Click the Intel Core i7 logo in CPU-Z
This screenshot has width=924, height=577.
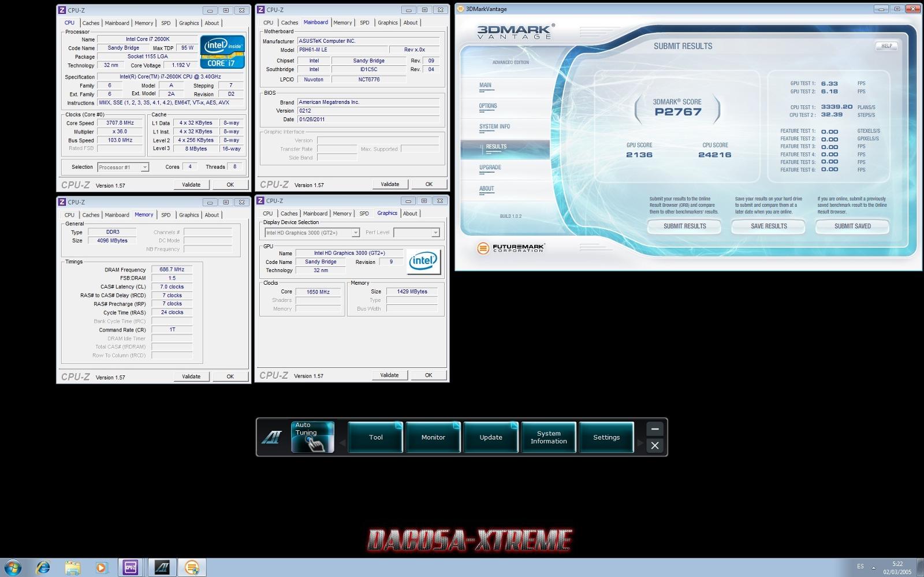coord(222,52)
